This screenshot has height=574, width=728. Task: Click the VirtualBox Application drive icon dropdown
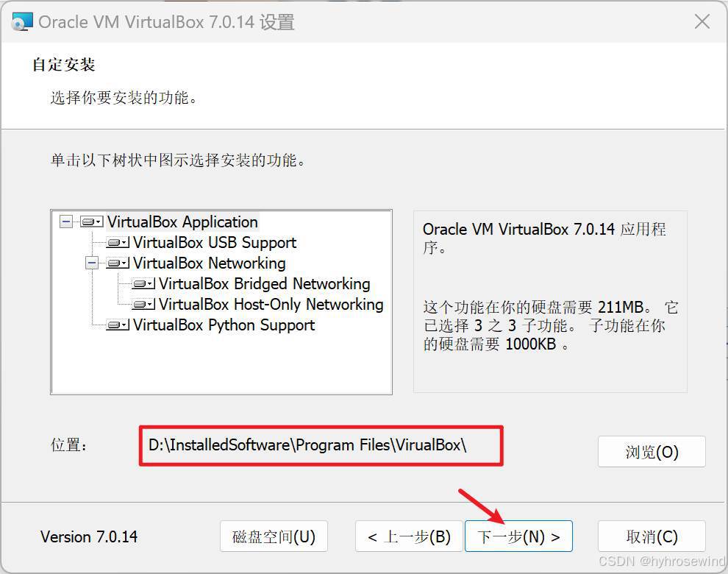[x=91, y=222]
